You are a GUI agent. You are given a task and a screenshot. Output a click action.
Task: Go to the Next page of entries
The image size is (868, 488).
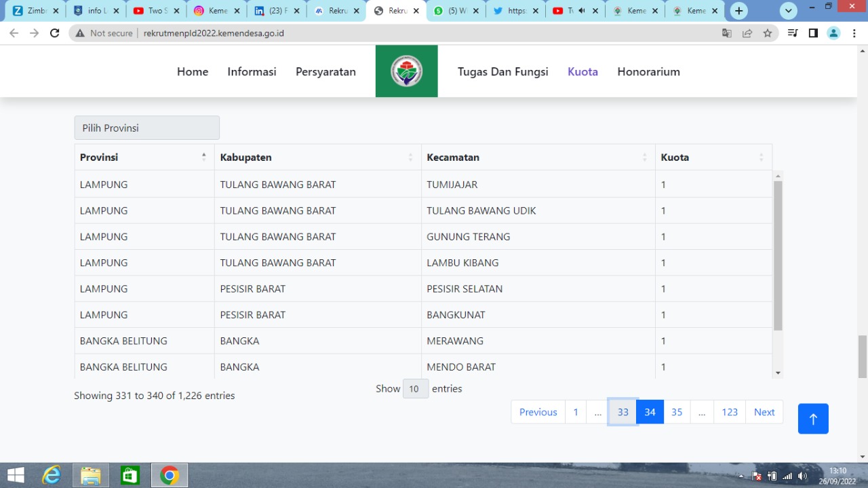(x=764, y=412)
